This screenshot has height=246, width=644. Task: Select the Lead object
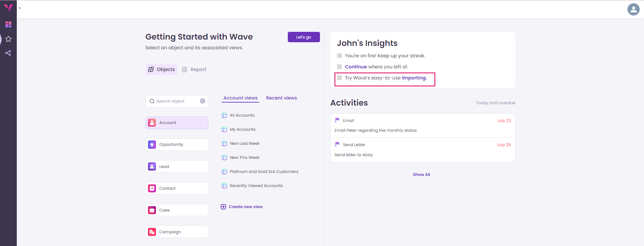(x=177, y=166)
